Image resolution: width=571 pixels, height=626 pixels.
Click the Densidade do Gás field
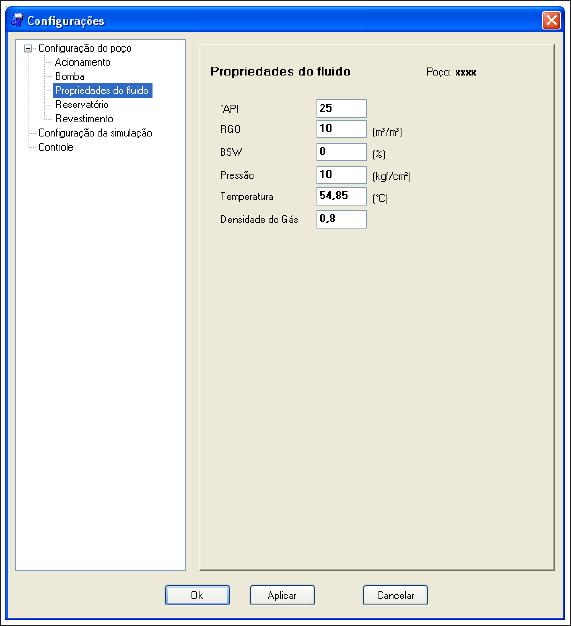[x=341, y=219]
